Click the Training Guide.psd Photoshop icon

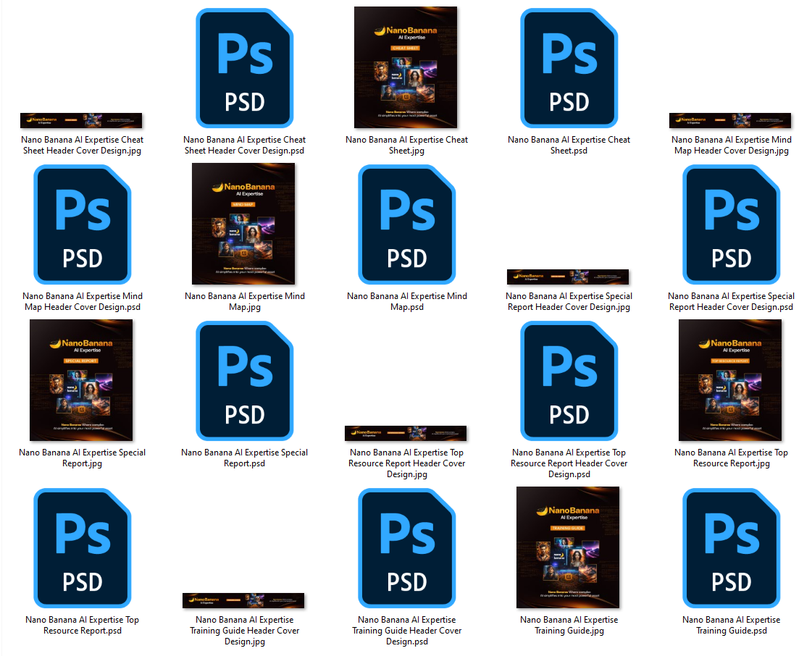731,548
